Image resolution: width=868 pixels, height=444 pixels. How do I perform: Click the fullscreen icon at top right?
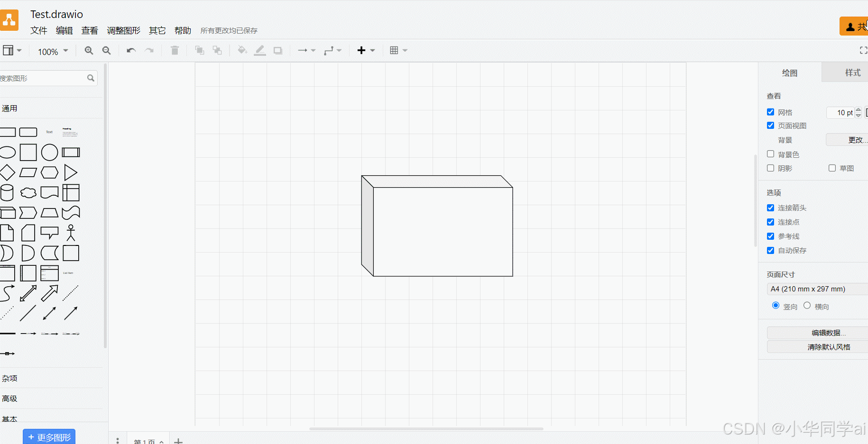[863, 50]
